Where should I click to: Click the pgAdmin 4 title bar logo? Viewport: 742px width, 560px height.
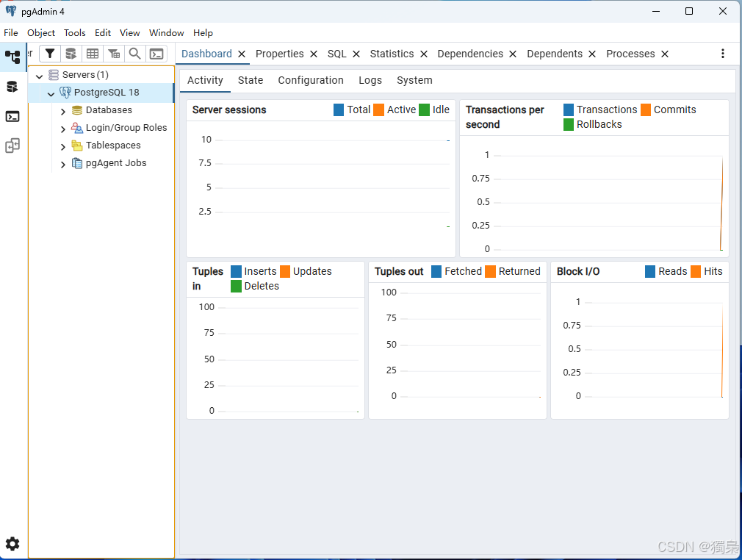11,11
